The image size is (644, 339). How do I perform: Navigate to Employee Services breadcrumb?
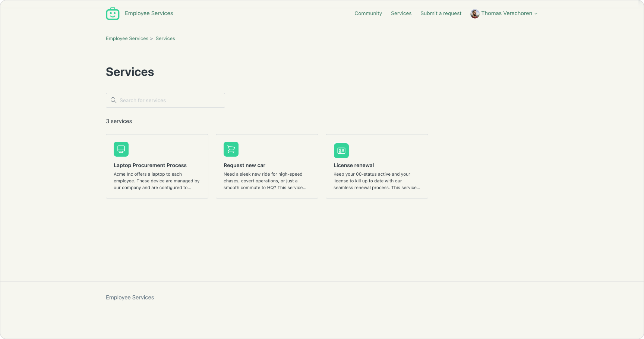tap(127, 38)
